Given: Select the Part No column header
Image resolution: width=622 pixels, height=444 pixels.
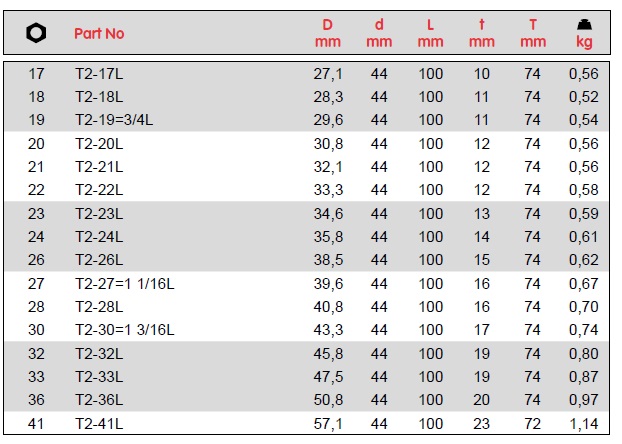Looking at the screenshot, I should 99,33.
